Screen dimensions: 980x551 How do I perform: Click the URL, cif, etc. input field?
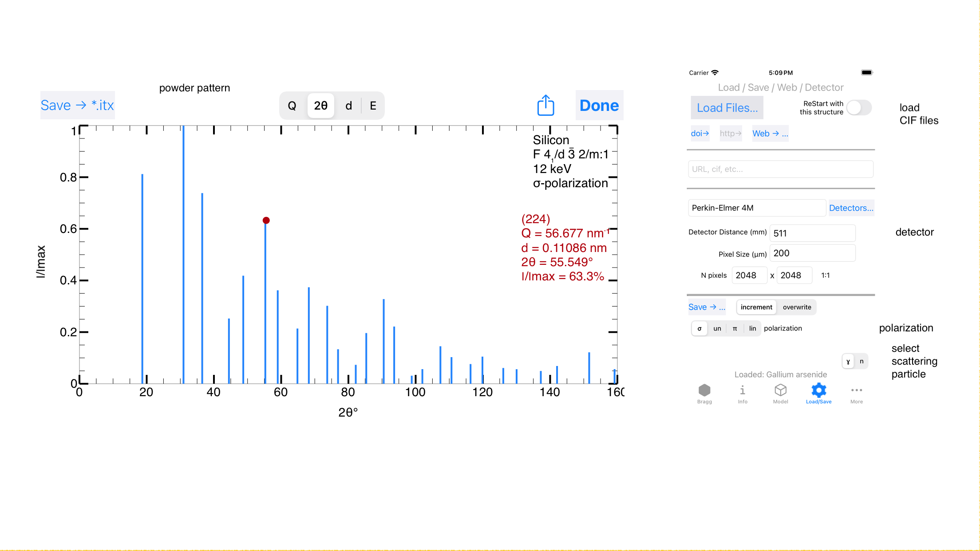click(781, 169)
